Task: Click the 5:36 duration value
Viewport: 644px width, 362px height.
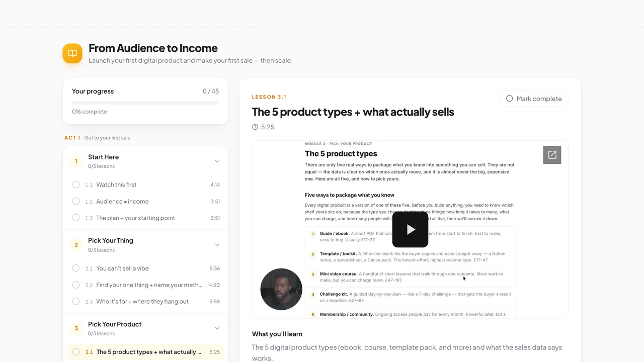Action: (215, 268)
